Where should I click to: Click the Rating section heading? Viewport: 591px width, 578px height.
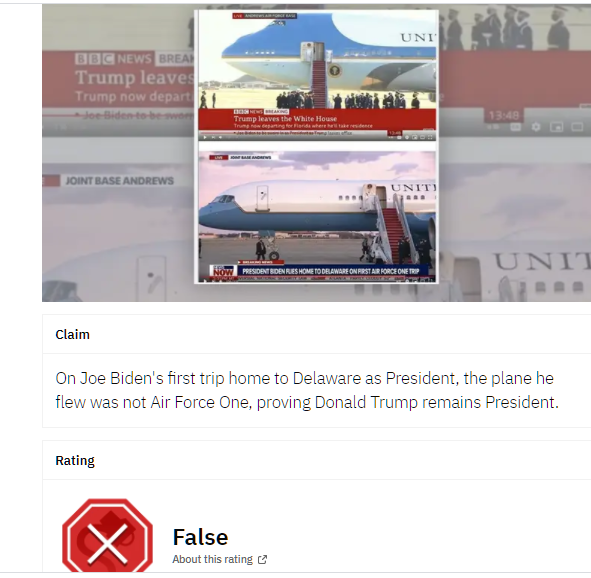[75, 460]
